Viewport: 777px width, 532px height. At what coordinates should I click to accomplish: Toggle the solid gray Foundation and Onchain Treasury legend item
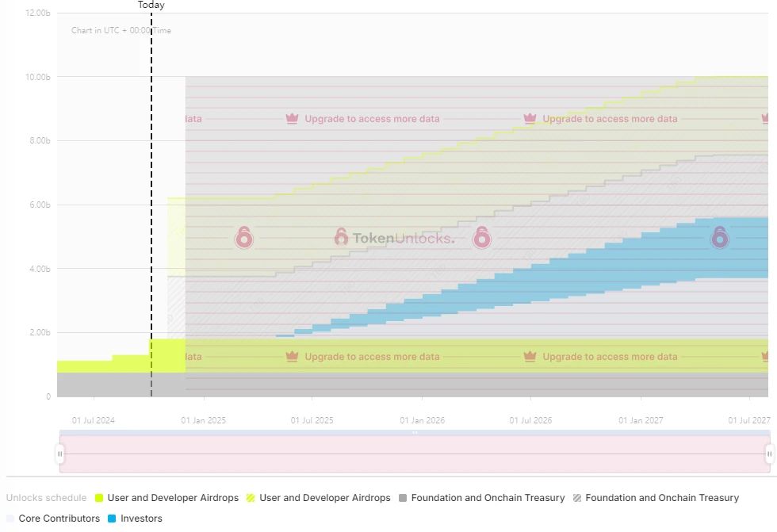click(488, 498)
